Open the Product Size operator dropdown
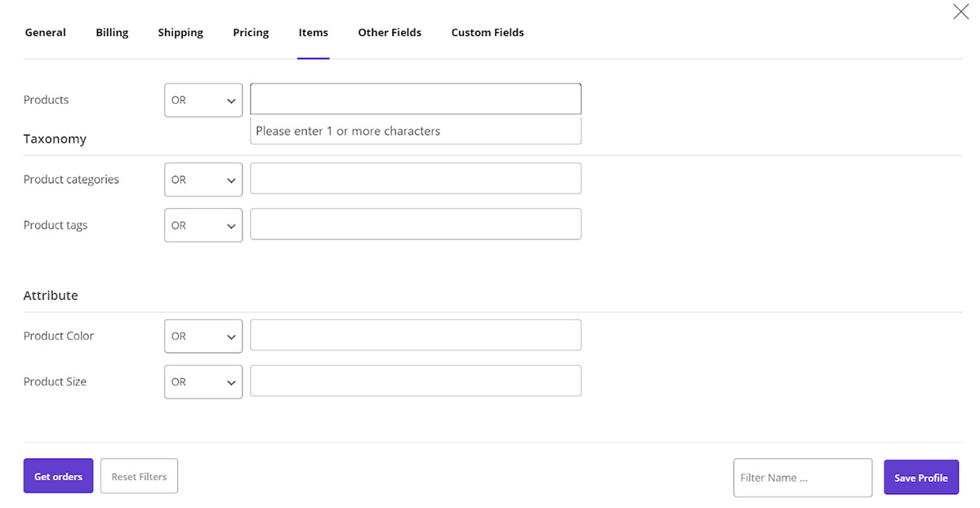This screenshot has height=508, width=980. point(203,382)
